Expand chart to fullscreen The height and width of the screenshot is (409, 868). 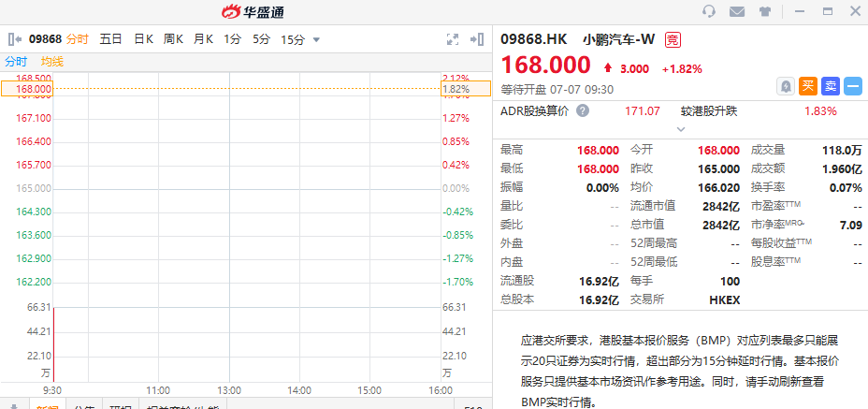pos(453,39)
